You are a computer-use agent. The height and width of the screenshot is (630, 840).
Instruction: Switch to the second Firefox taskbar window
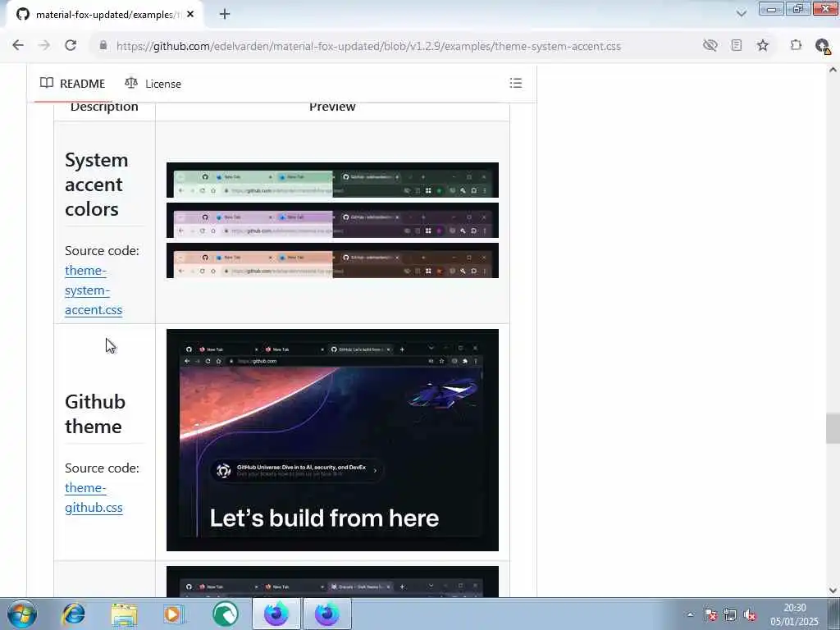(x=327, y=614)
